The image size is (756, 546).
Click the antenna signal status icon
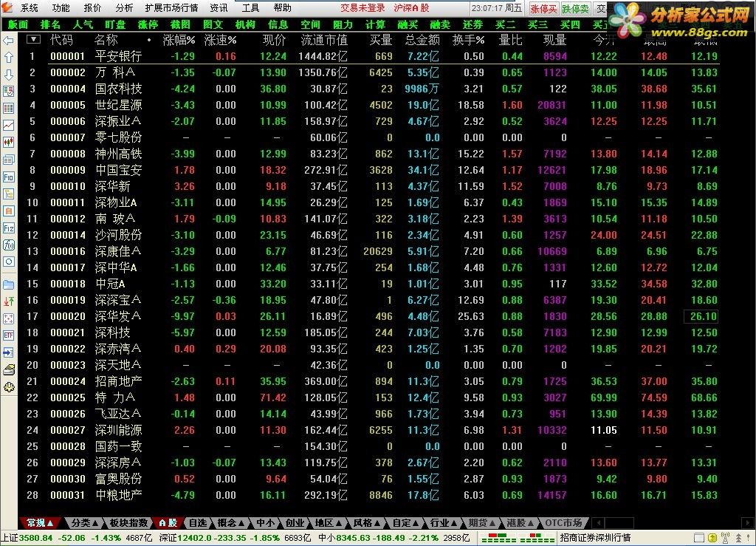click(725, 537)
